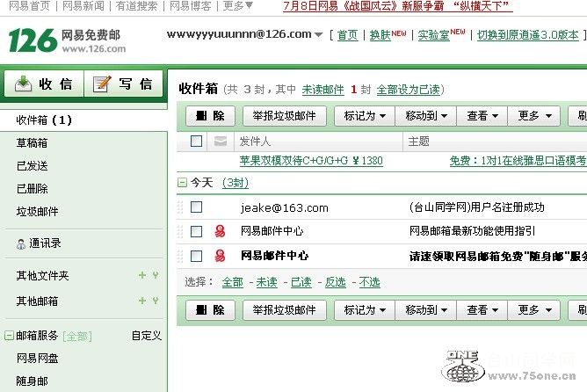This screenshot has width=587, height=392.
Task: Expand the 其他邮箱 arrow toggle
Action: click(156, 301)
